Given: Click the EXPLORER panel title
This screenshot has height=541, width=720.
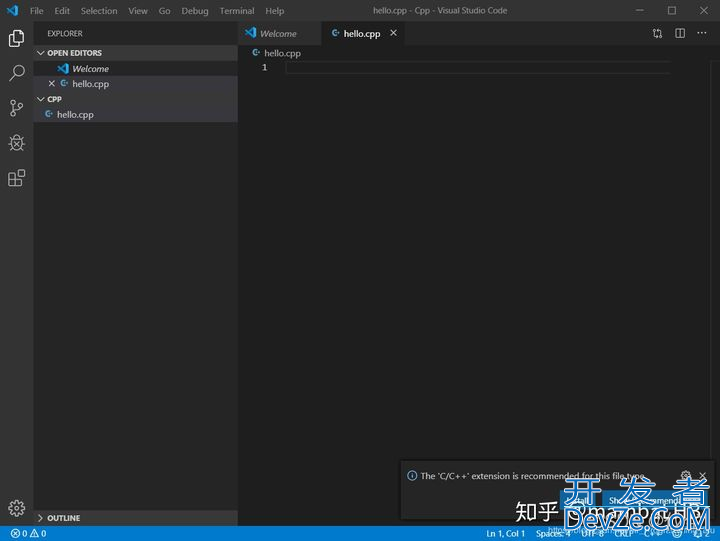Looking at the screenshot, I should pyautogui.click(x=65, y=34).
